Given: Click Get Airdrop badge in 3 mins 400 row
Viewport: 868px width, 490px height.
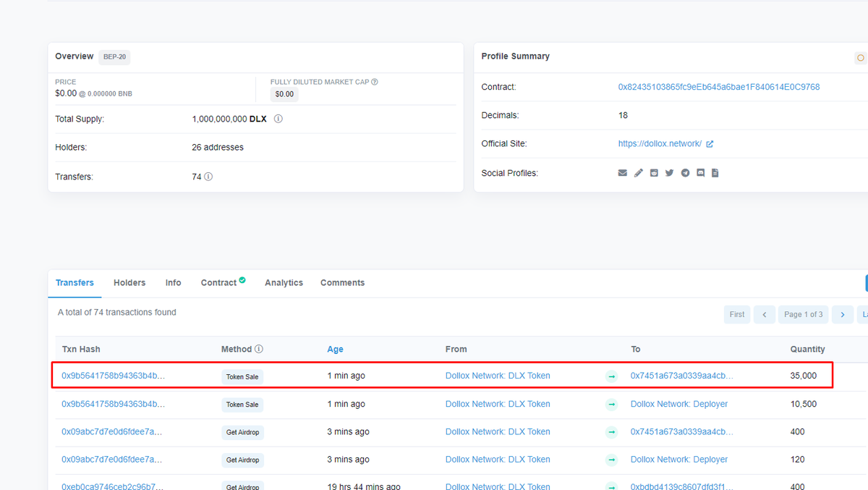Looking at the screenshot, I should pyautogui.click(x=242, y=432).
